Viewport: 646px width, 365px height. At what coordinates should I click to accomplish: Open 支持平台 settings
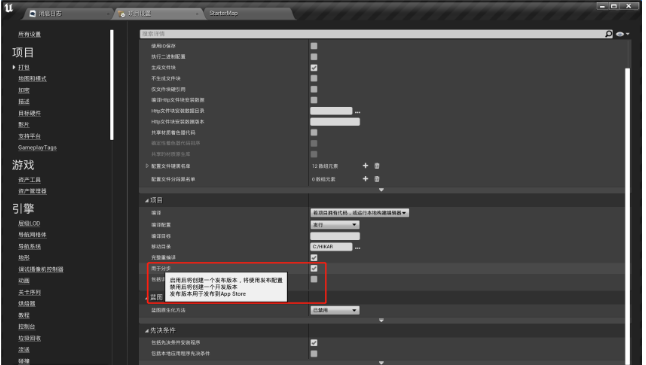29,136
